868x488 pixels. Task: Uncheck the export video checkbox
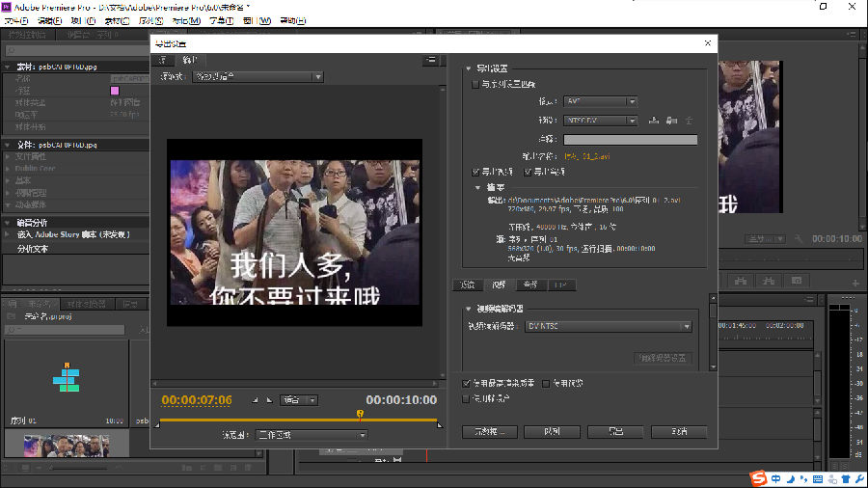[x=464, y=172]
